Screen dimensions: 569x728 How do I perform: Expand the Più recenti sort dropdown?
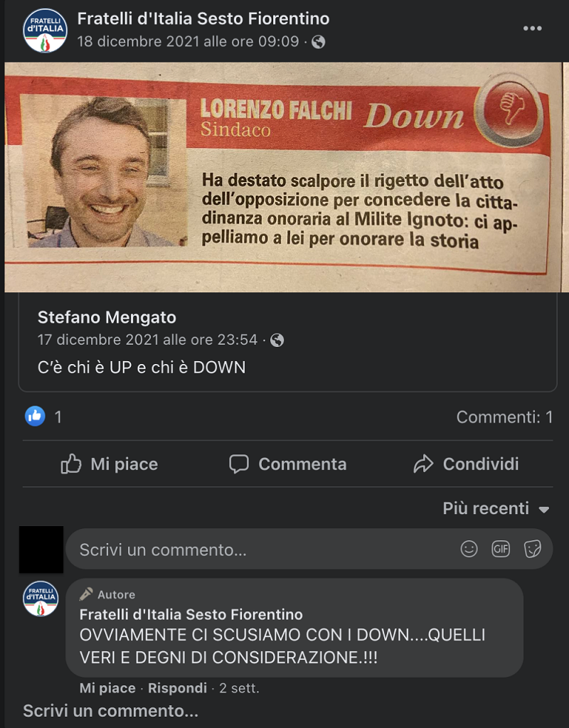pyautogui.click(x=496, y=508)
